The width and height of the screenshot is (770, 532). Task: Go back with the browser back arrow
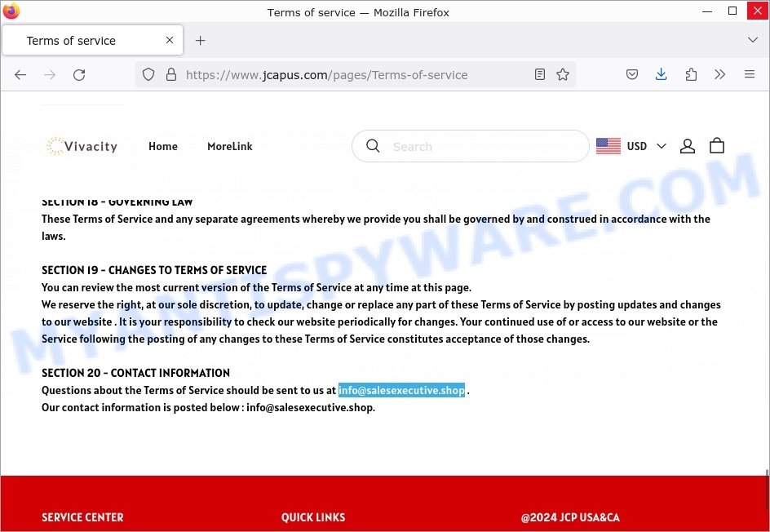[x=20, y=75]
